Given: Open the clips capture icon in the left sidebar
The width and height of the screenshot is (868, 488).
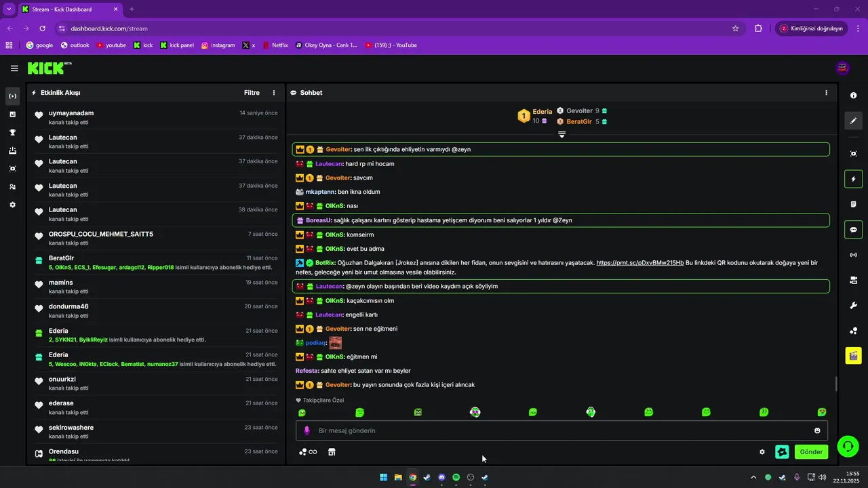Looking at the screenshot, I should pyautogui.click(x=12, y=168).
